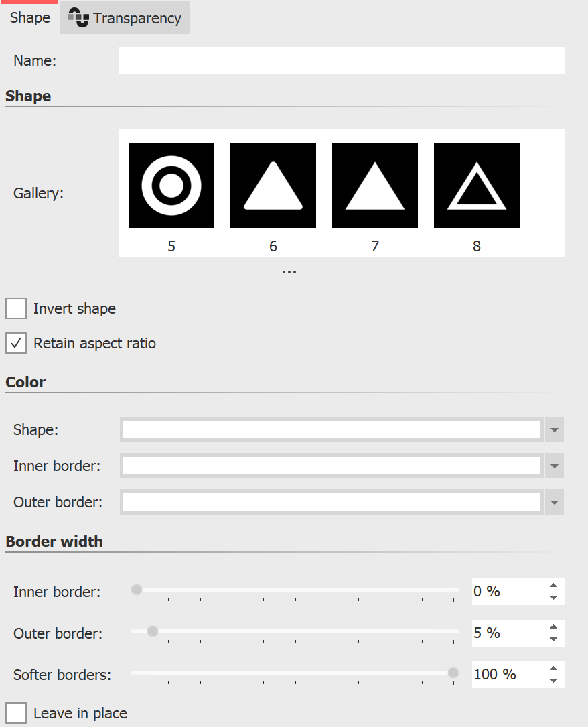588x727 pixels.
Task: Select the rounded triangle shape numbered 6
Action: [x=273, y=186]
